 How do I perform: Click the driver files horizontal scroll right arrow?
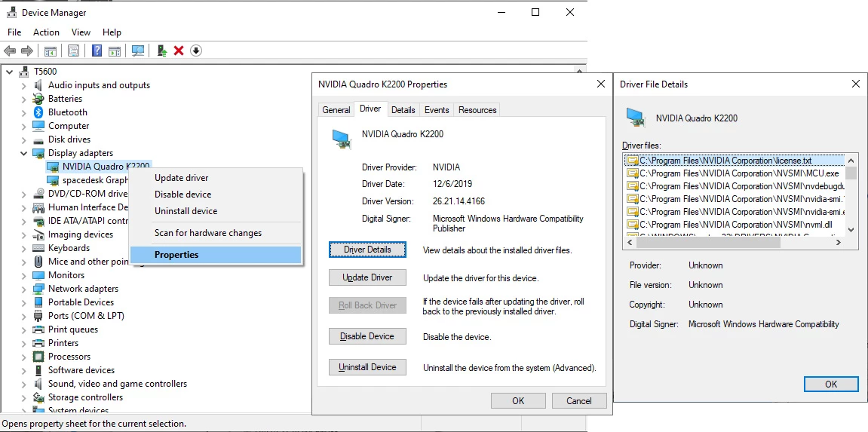tap(838, 242)
